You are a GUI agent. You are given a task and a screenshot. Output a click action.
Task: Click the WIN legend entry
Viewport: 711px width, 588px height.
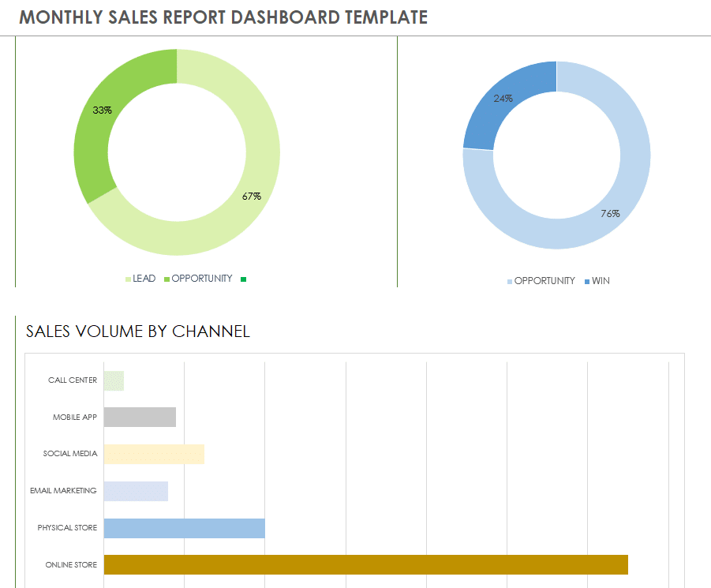click(597, 281)
